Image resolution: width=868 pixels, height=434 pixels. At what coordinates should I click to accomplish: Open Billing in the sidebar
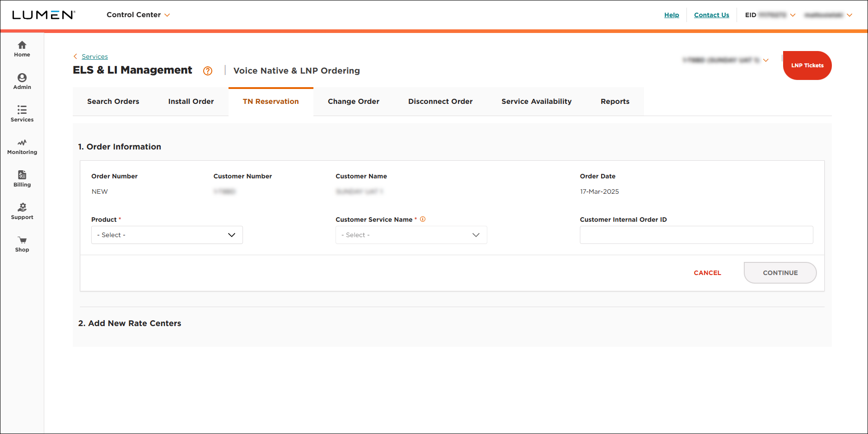point(22,179)
